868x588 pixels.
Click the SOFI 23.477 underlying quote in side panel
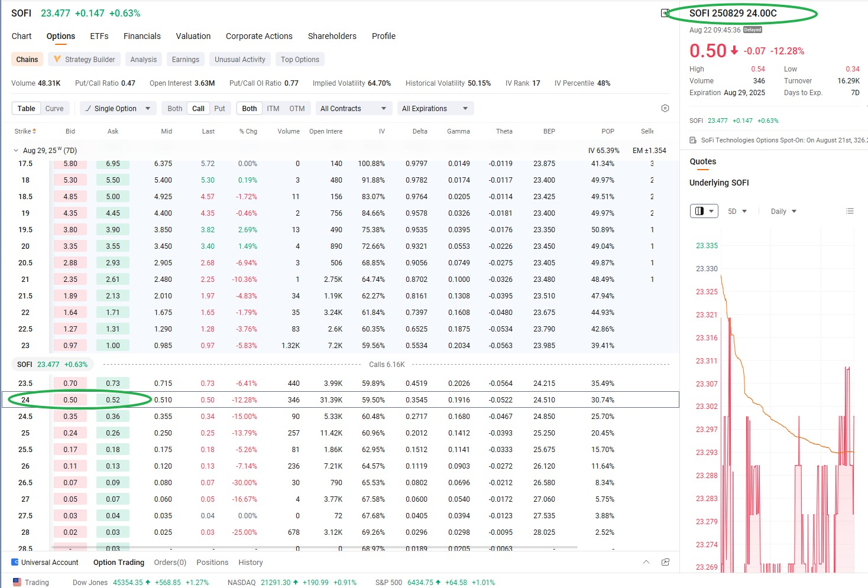click(734, 121)
